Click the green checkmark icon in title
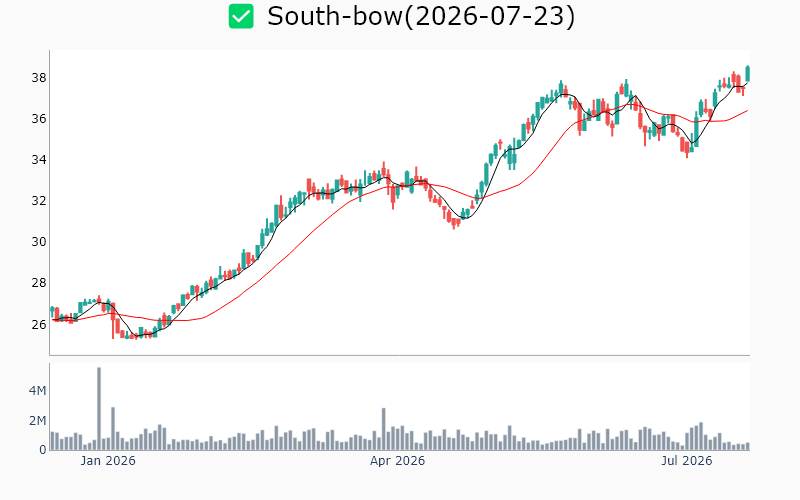This screenshot has width=800, height=500. click(241, 16)
